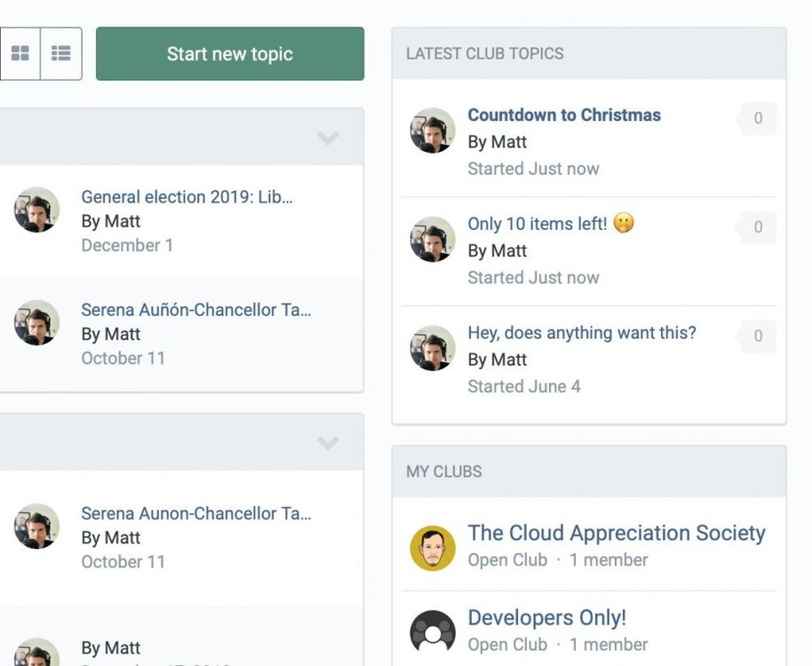The height and width of the screenshot is (666, 812).
Task: Click Matt's avatar beside Only 10 items left
Action: pos(433,239)
